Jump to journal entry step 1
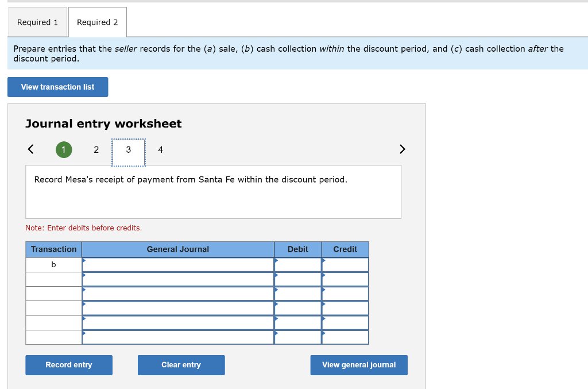 point(64,149)
